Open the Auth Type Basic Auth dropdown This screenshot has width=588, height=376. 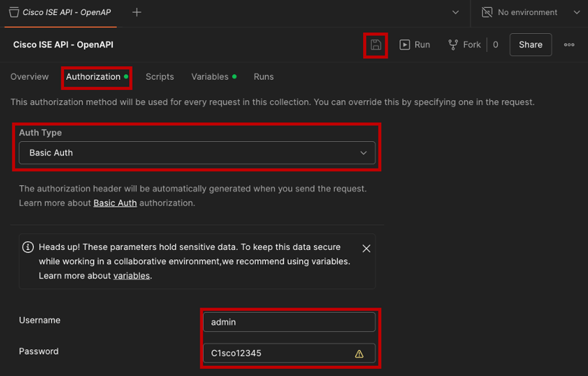tap(197, 153)
